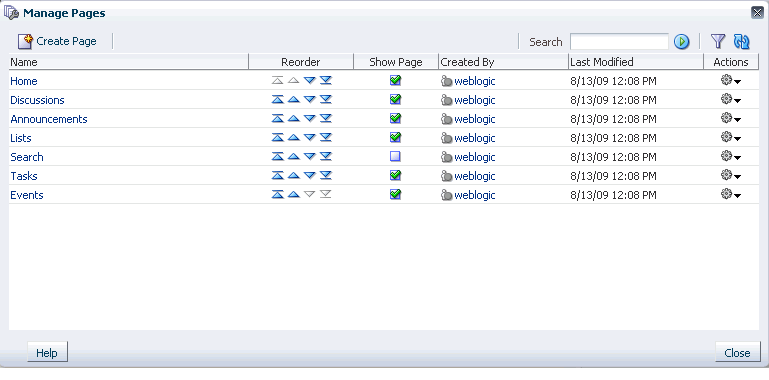This screenshot has width=769, height=380.
Task: Click the Created By column header
Action: coord(503,62)
